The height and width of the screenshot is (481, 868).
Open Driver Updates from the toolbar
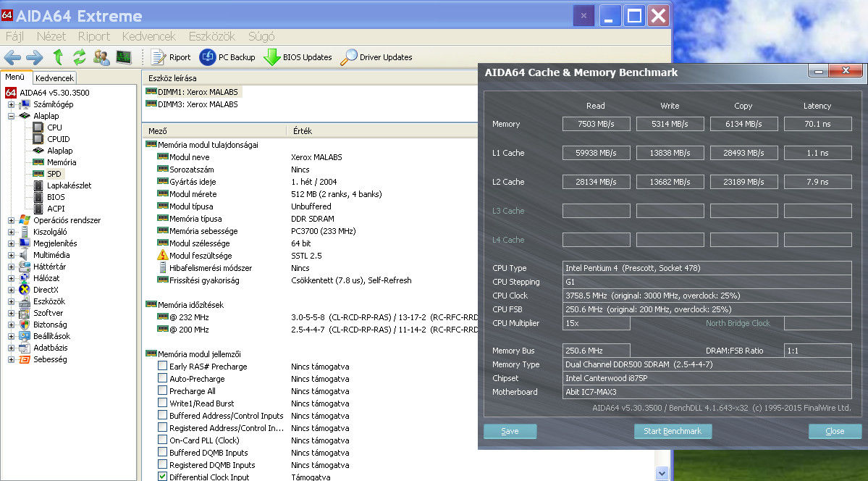coord(376,57)
